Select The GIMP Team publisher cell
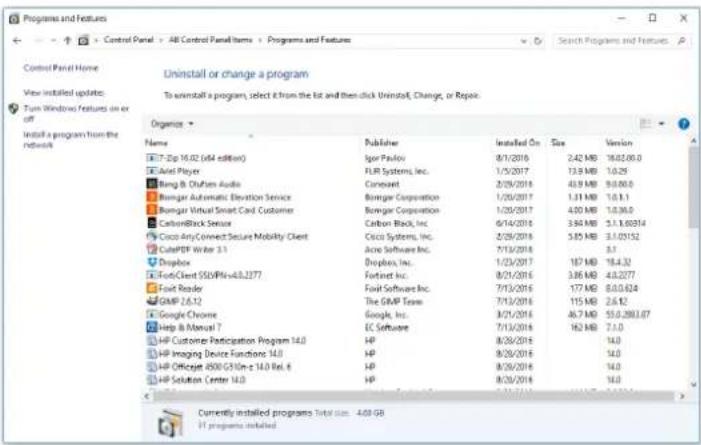This screenshot has width=701, height=445. (x=393, y=301)
